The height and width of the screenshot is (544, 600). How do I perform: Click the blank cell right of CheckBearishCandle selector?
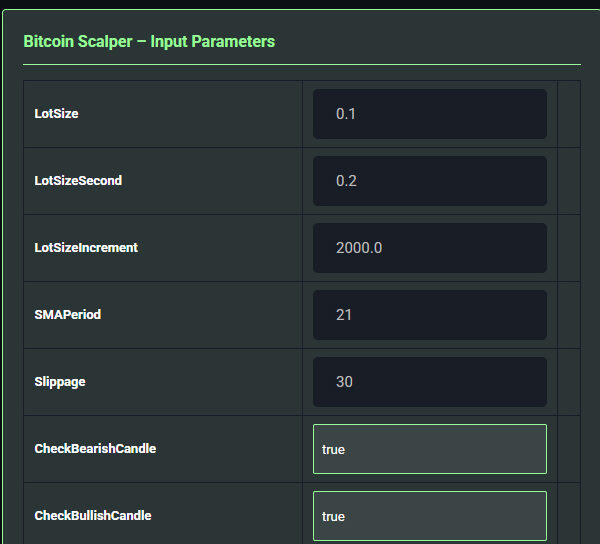pyautogui.click(x=568, y=449)
